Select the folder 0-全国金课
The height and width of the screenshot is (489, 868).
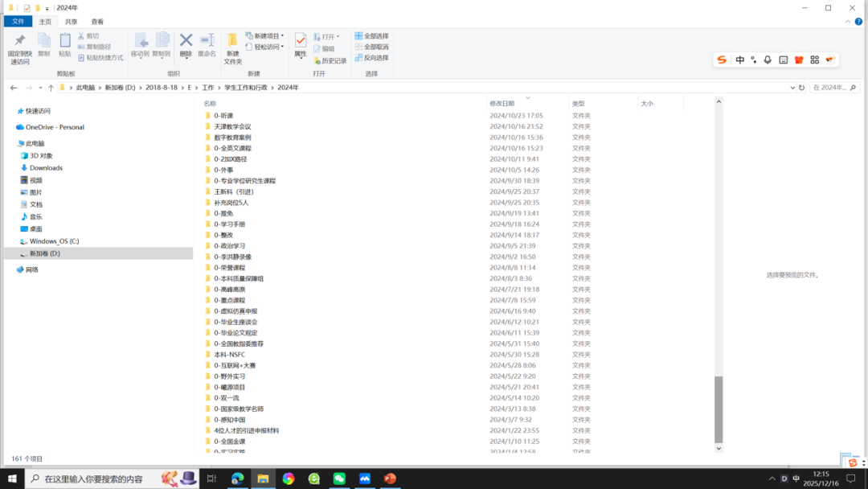(x=230, y=442)
